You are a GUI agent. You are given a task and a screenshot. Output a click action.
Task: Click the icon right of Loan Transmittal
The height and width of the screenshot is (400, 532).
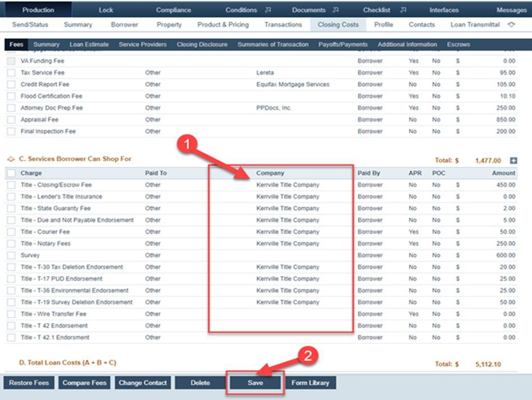(x=512, y=24)
